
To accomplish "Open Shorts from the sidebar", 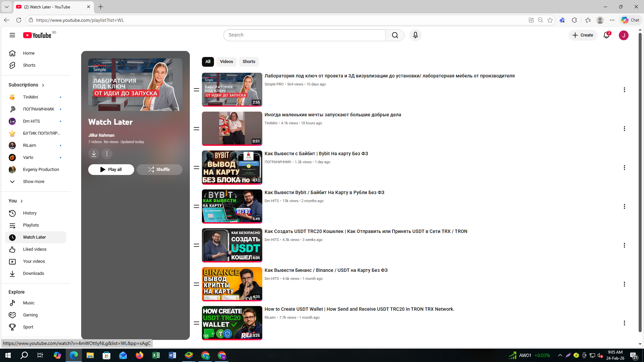I will 29,65.
